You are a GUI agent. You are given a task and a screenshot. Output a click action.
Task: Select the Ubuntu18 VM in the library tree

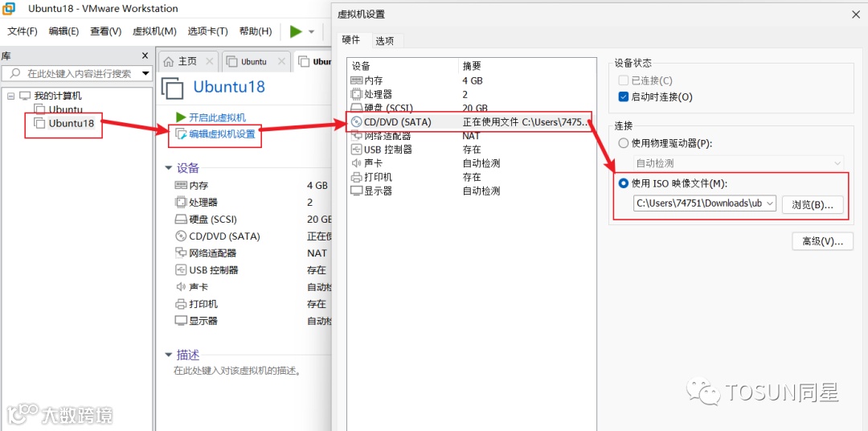tap(71, 123)
